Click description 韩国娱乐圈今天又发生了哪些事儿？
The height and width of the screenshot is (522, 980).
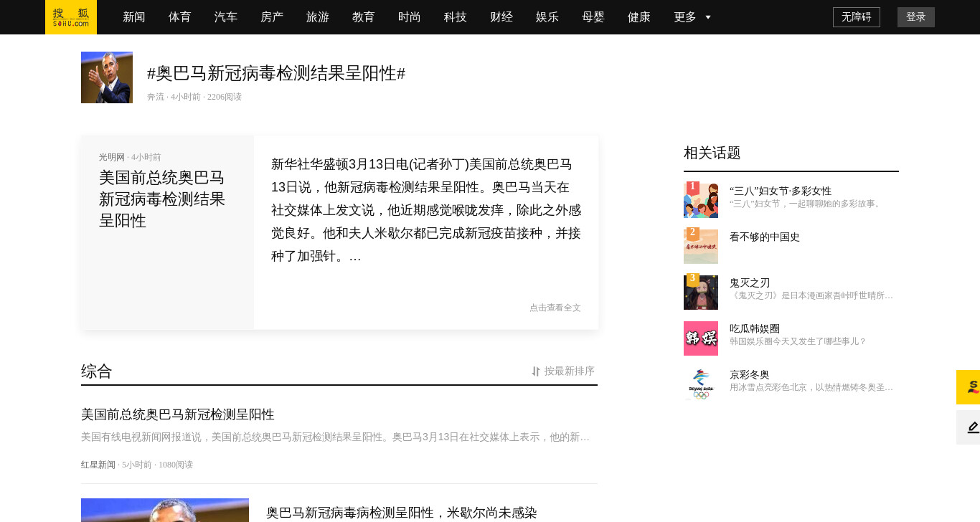click(798, 341)
